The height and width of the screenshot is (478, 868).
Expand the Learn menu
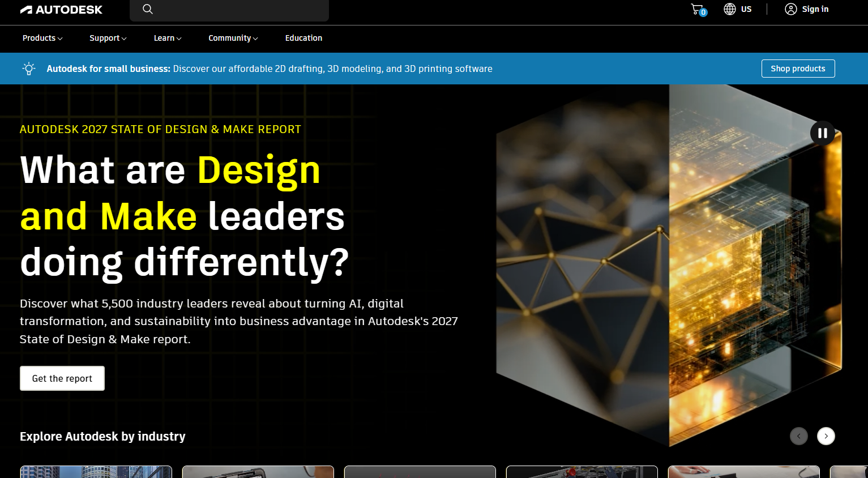(x=168, y=38)
